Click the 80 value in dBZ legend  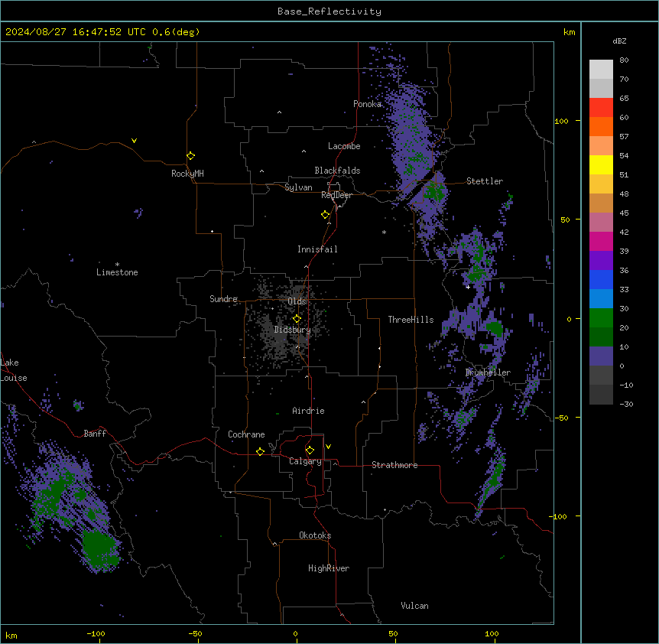pos(624,60)
